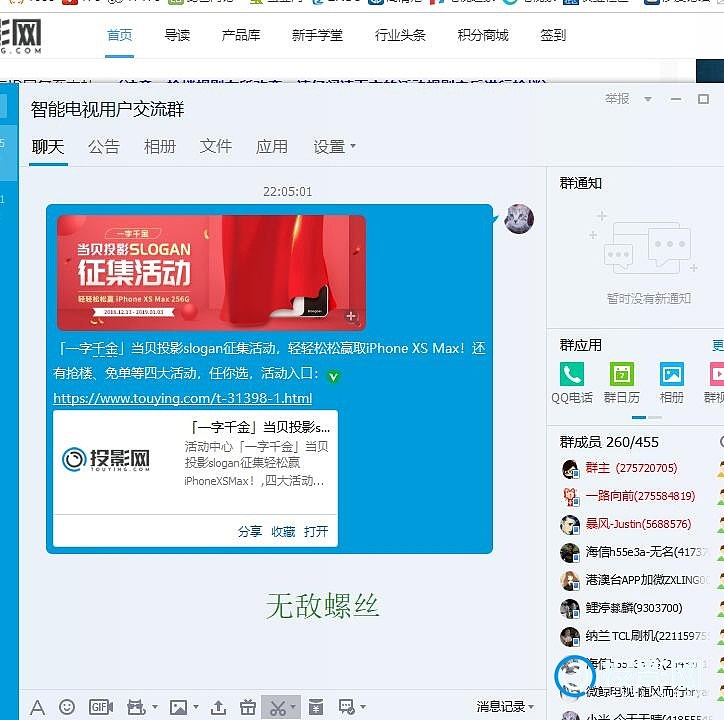Viewport: 724px width, 720px height.
Task: Open the QQ电话 group app
Action: (572, 374)
